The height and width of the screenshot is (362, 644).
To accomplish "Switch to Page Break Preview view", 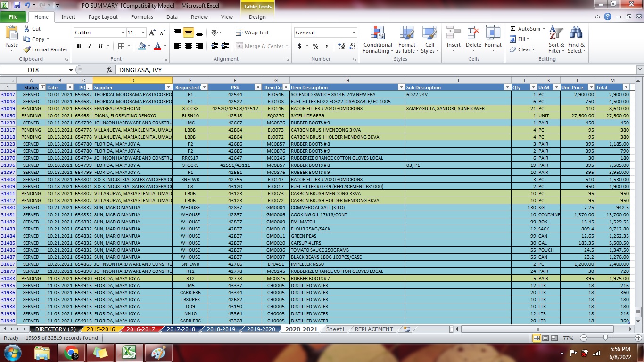I will pyautogui.click(x=555, y=338).
